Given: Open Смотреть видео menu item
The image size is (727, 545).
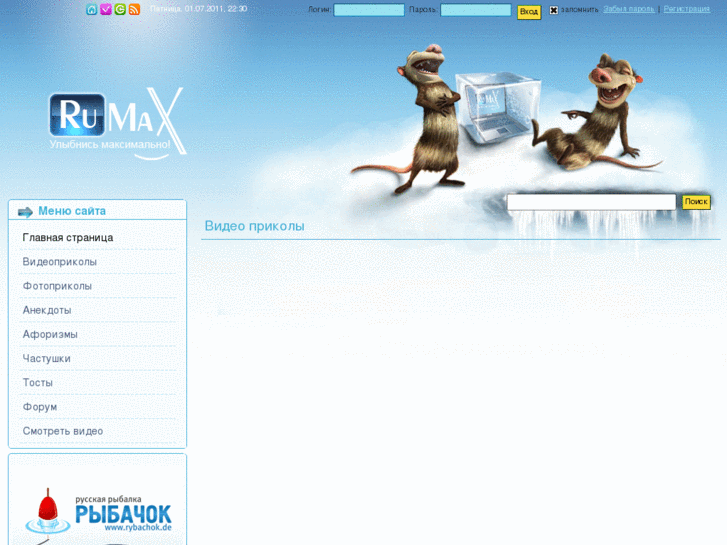Looking at the screenshot, I should click(x=63, y=431).
